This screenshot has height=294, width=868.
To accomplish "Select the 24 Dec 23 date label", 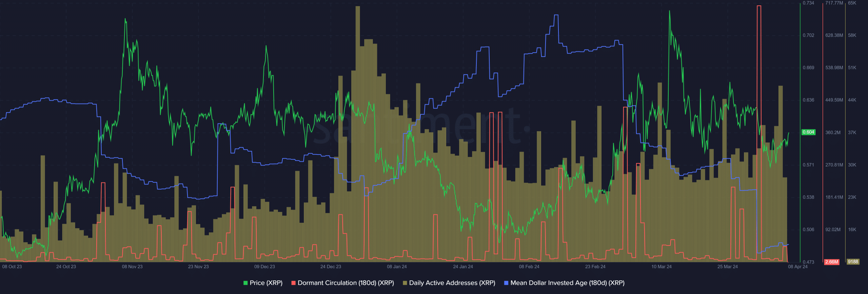I will coord(331,267).
